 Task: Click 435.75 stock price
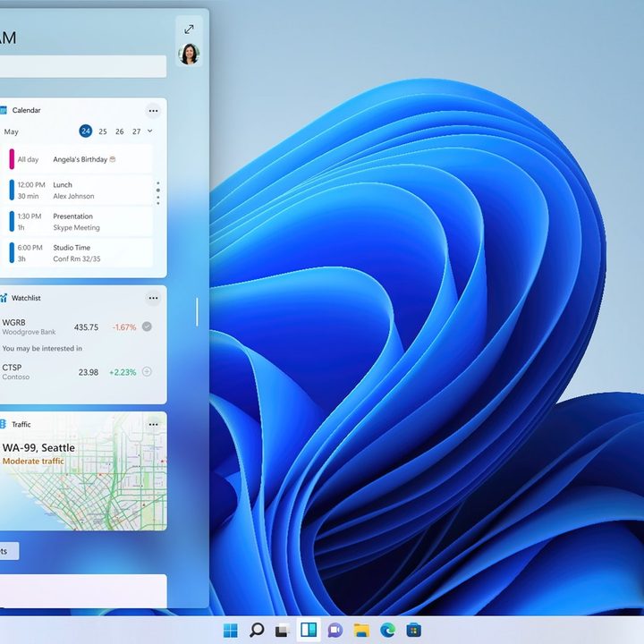coord(86,327)
